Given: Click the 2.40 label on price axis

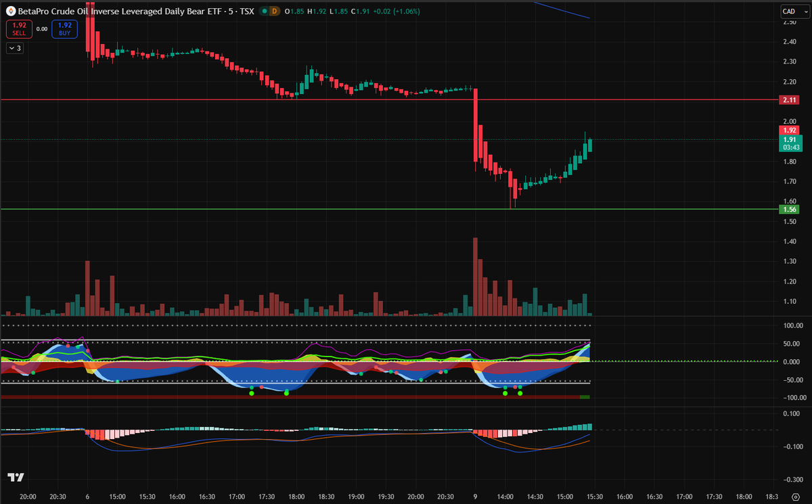Looking at the screenshot, I should 789,42.
